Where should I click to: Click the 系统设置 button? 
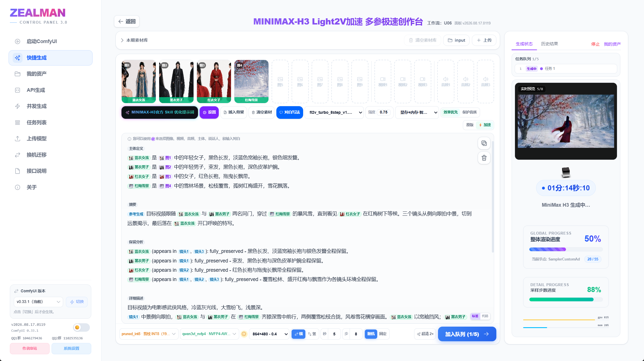click(71, 349)
